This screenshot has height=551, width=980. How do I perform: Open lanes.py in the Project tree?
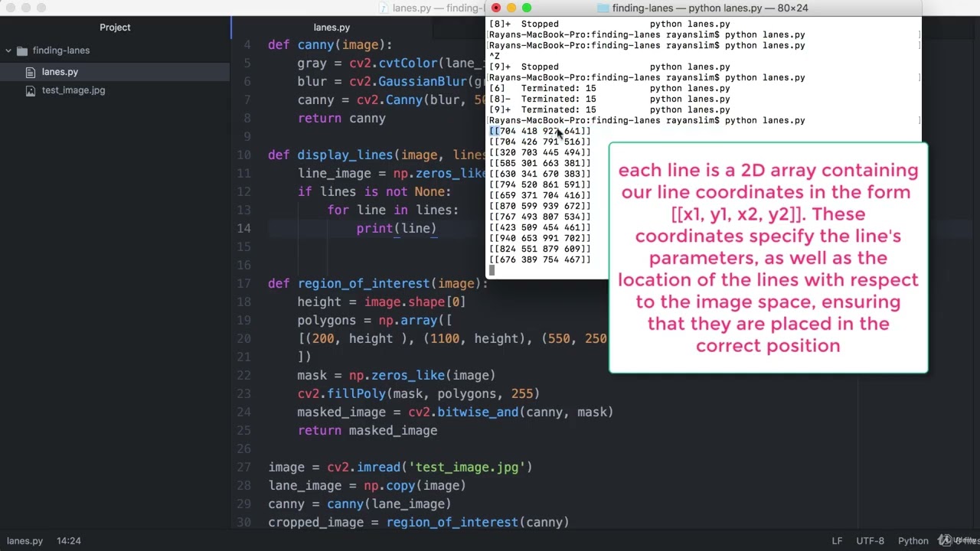click(60, 72)
